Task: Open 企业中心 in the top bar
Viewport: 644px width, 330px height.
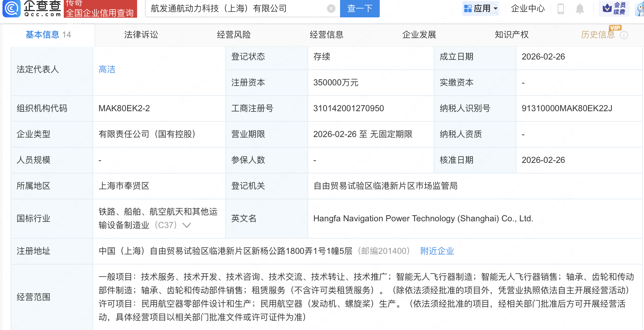Action: point(527,8)
